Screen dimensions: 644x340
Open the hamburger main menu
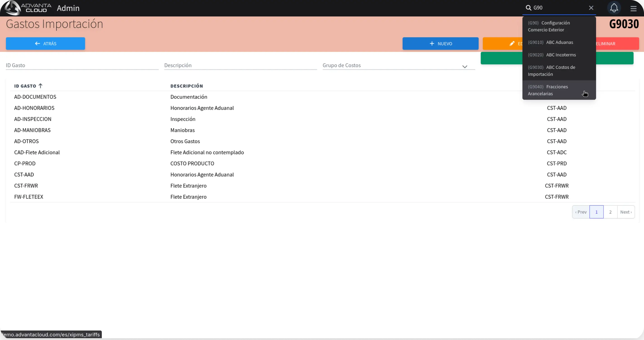pyautogui.click(x=633, y=9)
